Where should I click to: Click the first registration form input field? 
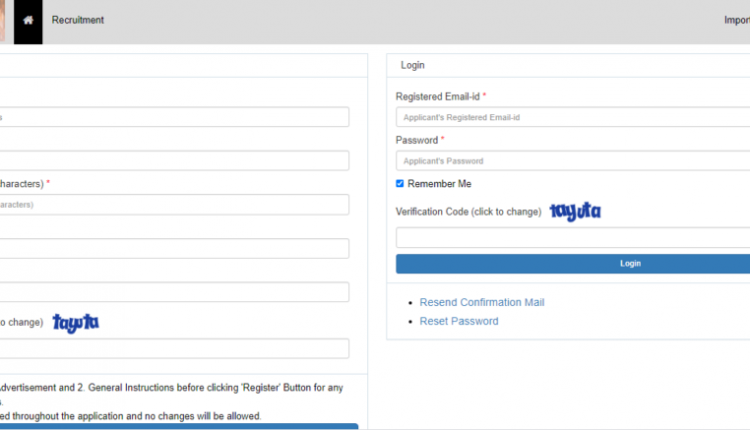click(174, 117)
